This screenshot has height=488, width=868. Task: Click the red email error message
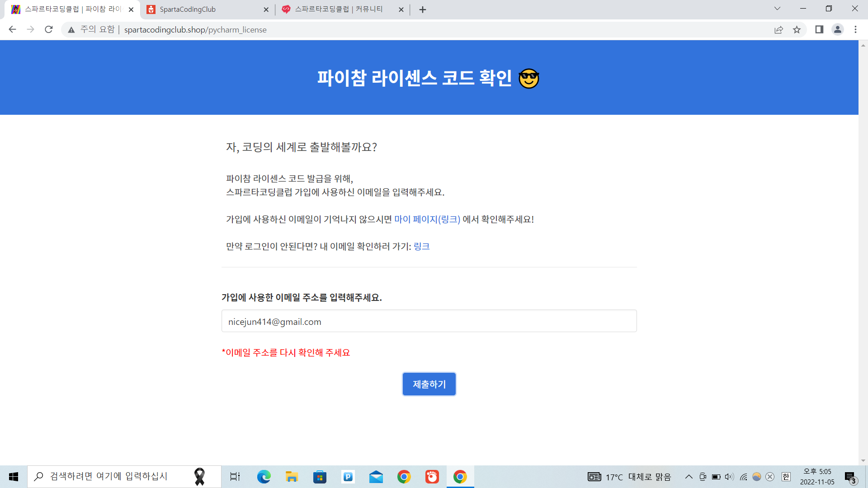pyautogui.click(x=286, y=352)
